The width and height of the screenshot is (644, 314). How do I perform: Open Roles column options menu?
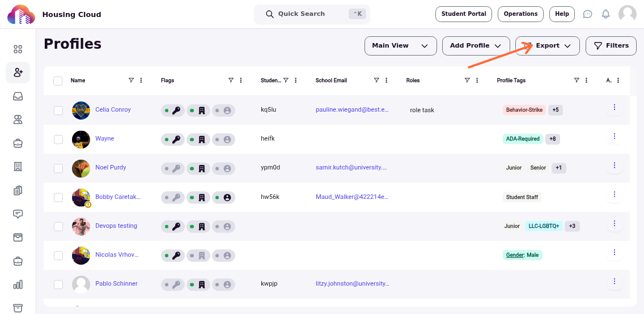coord(477,80)
